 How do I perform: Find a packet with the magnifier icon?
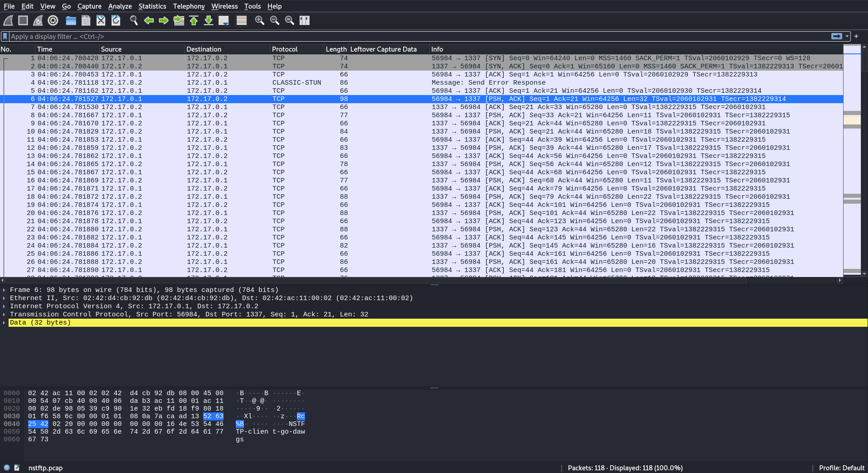pos(134,20)
